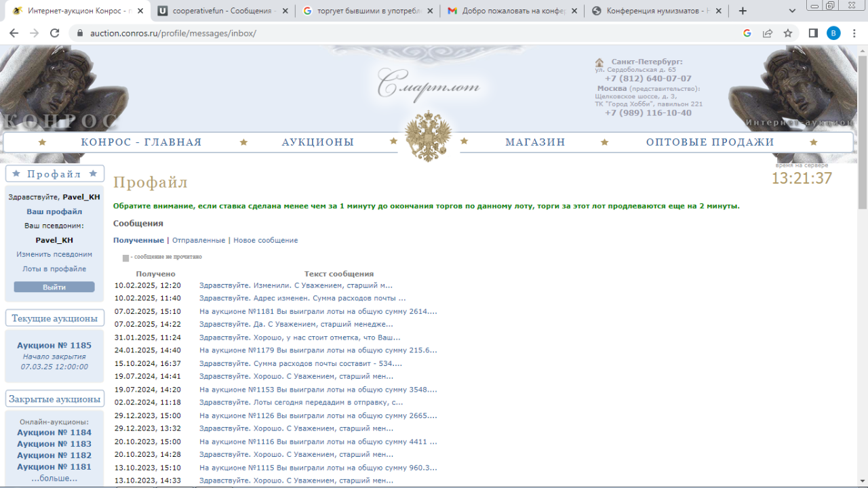868x488 pixels.
Task: Reload the page with the refresh icon
Action: click(55, 33)
